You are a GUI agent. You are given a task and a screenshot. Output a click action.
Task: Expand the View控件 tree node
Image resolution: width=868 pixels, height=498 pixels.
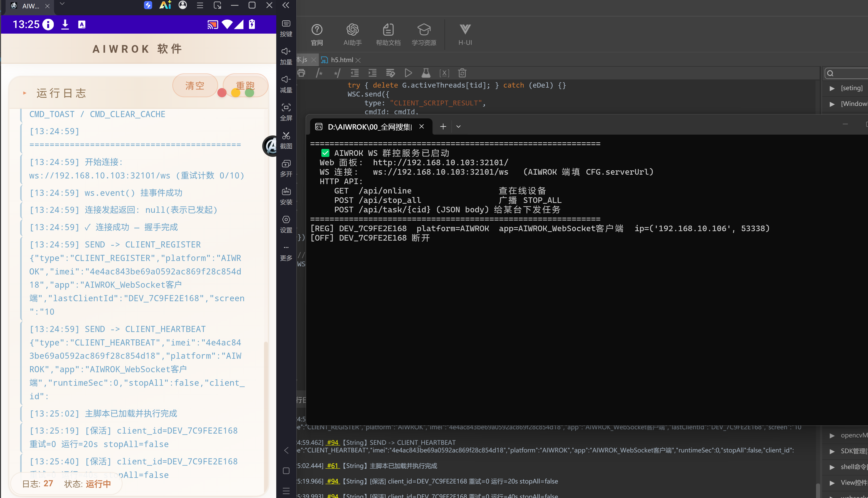832,483
